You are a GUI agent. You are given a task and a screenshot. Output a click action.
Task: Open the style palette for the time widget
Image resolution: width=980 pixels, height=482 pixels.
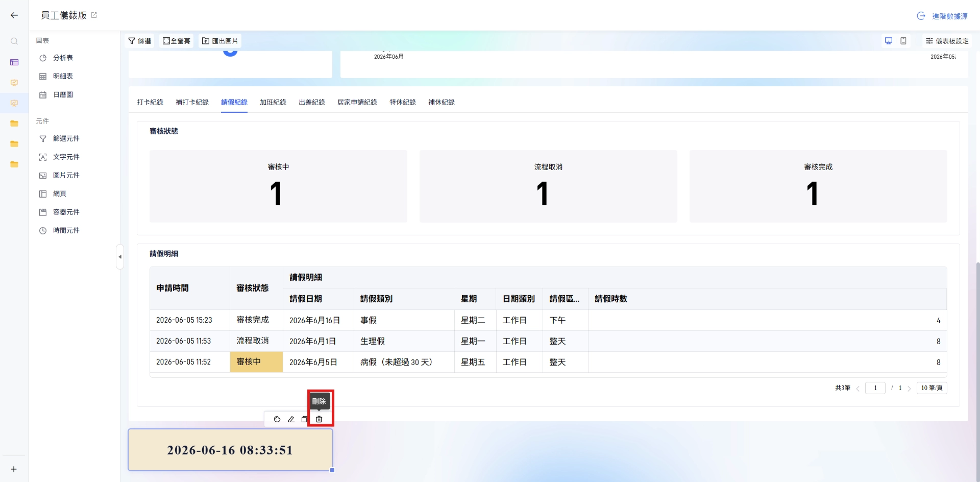pyautogui.click(x=277, y=419)
